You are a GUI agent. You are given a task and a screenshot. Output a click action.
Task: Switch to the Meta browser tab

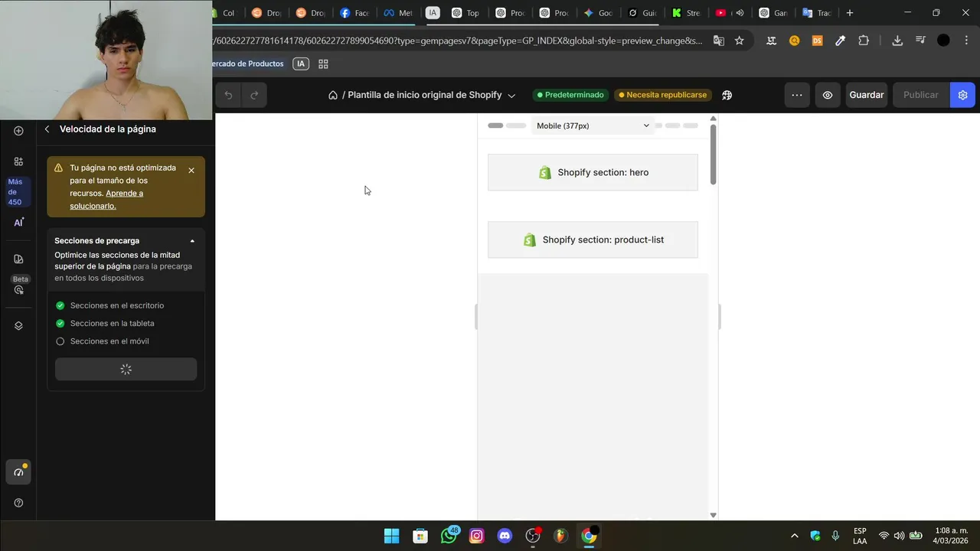(398, 13)
